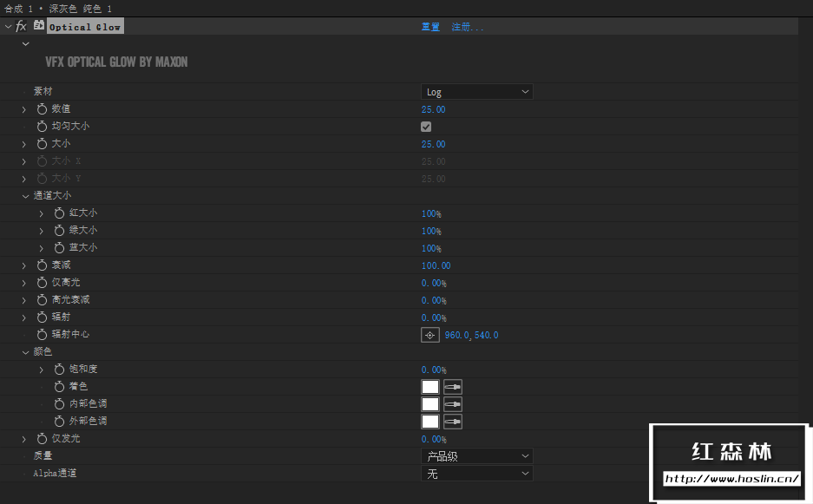Click the stopwatch icon for 仅发光
The width and height of the screenshot is (813, 504).
(x=41, y=438)
